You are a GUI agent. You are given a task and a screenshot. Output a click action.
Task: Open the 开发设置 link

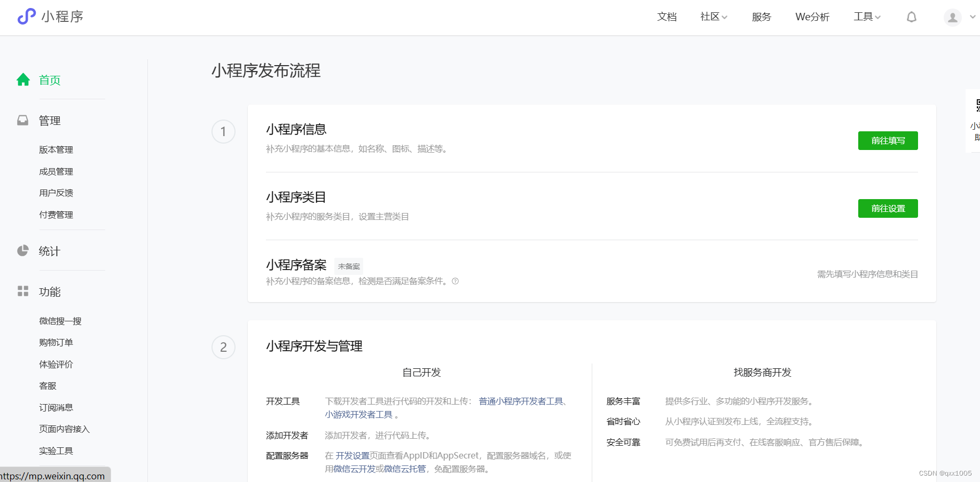[352, 456]
